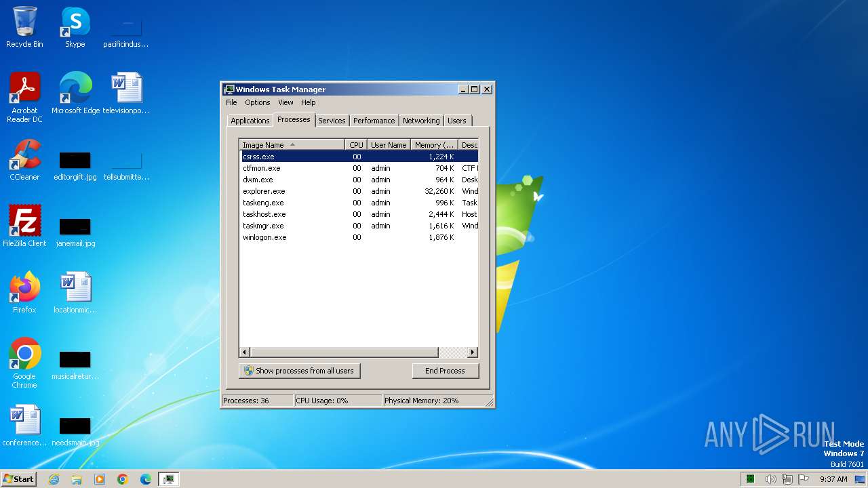Switch to the Users tab
Screen dimensions: 868x488
click(457, 121)
